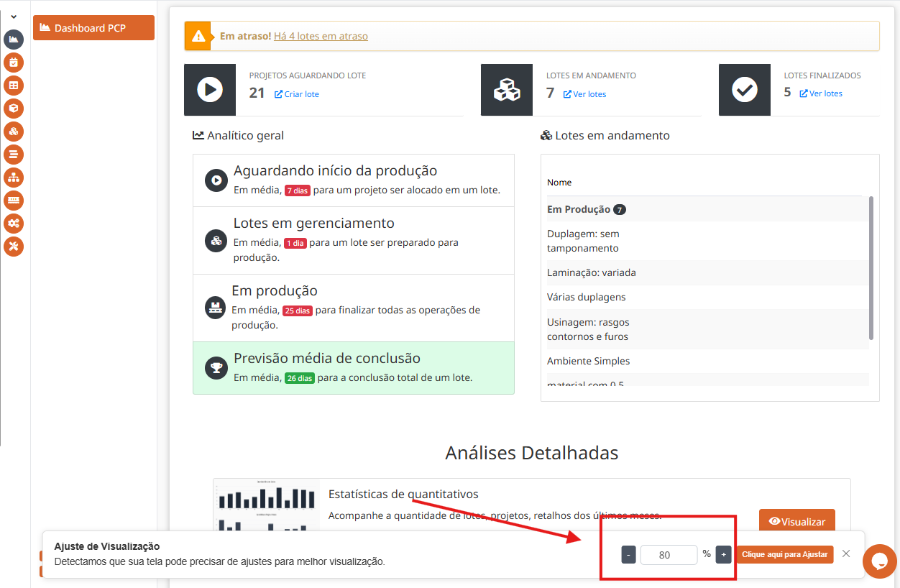Click 'Ver lotes' under Lotes em andamento
This screenshot has height=588, width=900.
[x=584, y=94]
